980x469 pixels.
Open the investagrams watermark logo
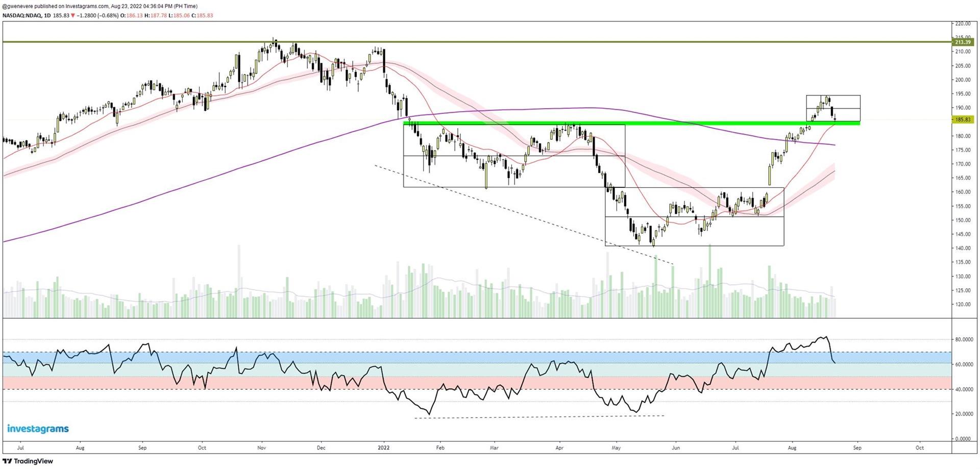(37, 429)
